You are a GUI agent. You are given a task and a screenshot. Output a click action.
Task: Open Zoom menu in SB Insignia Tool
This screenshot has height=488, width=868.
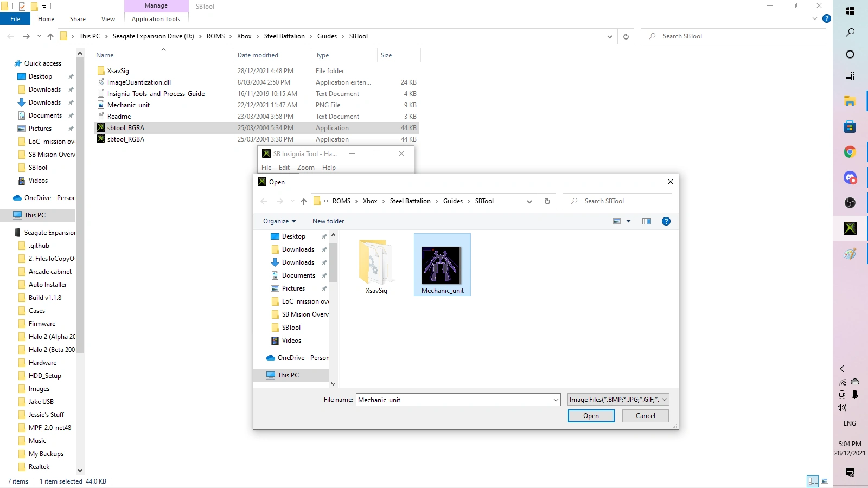coord(306,168)
